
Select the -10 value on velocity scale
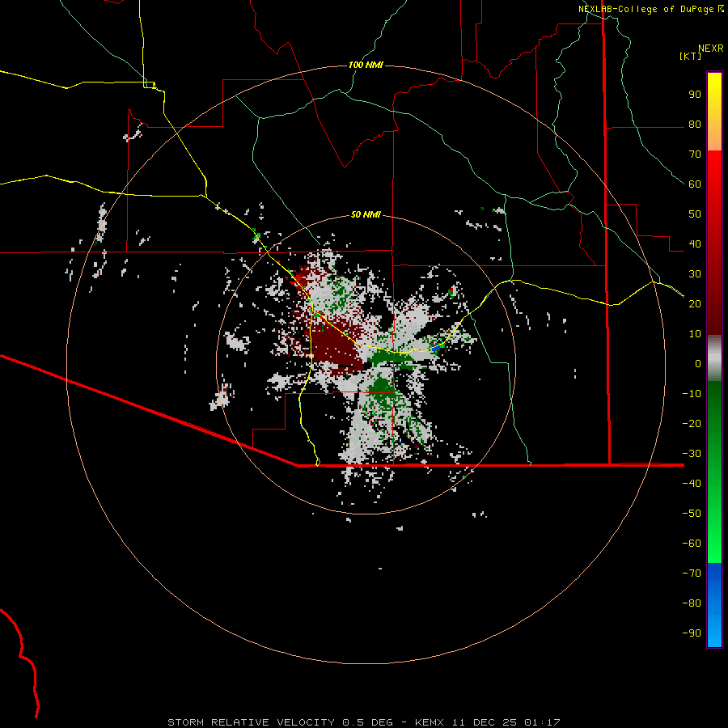(692, 394)
